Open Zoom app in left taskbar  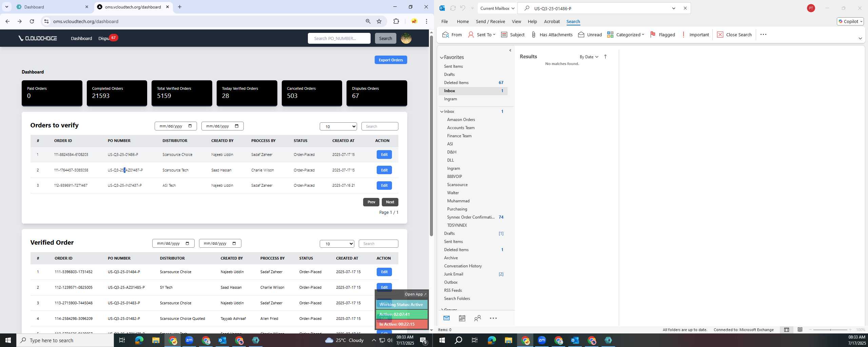point(189,340)
